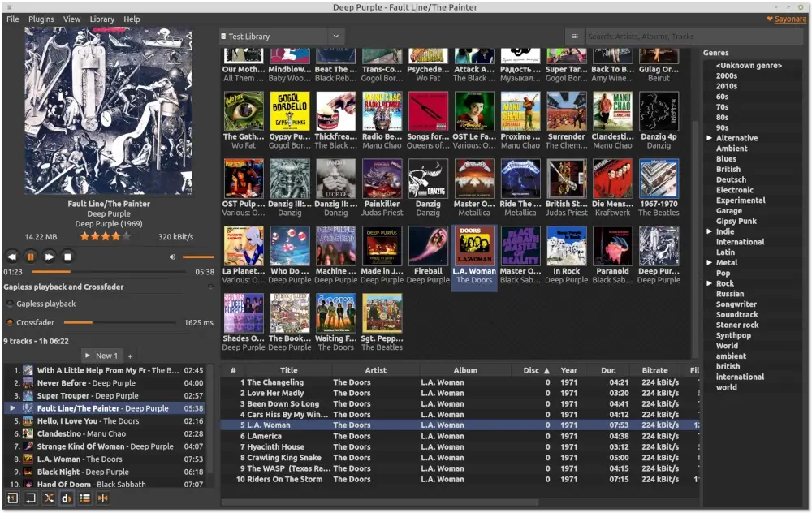Mute audio via the speaker icon
812x513 pixels.
172,256
